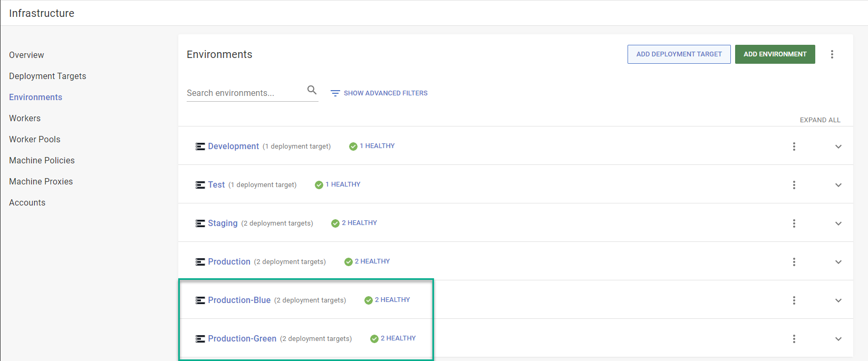Open the Environments page overflow menu
Viewport: 868px width, 361px height.
(832, 54)
